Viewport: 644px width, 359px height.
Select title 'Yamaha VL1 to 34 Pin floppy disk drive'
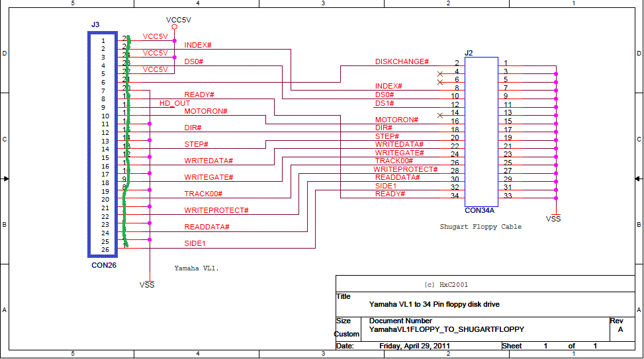click(x=434, y=304)
